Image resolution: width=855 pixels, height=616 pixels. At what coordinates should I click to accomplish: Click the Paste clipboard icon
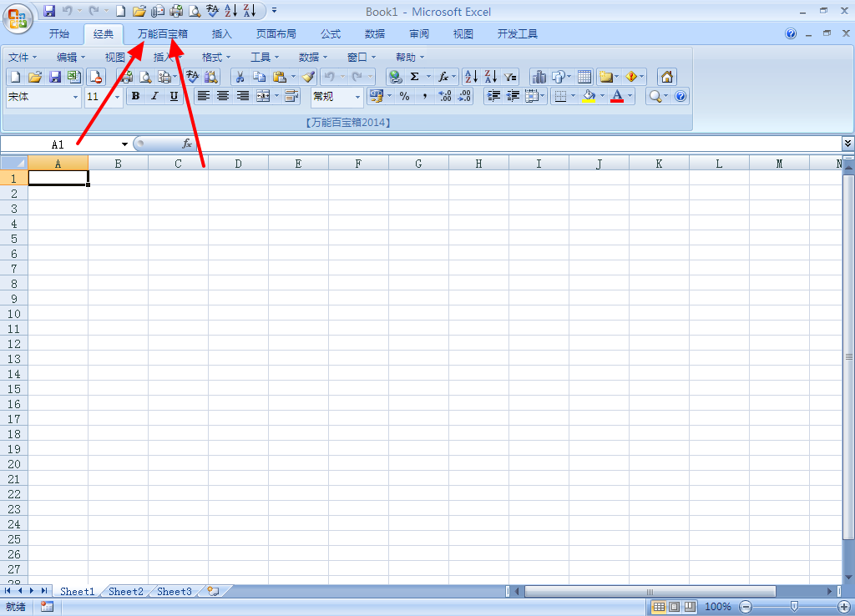tap(280, 77)
